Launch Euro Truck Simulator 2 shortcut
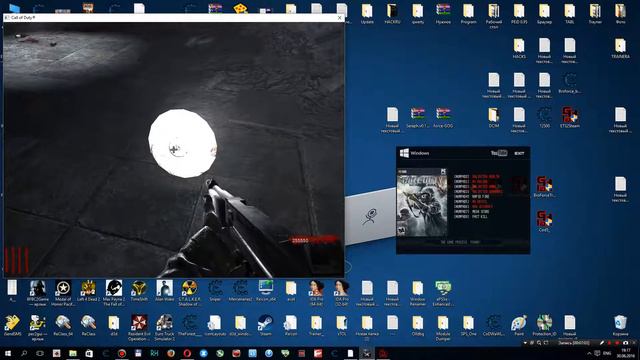Image resolution: width=640 pixels, height=360 pixels. pos(164,327)
